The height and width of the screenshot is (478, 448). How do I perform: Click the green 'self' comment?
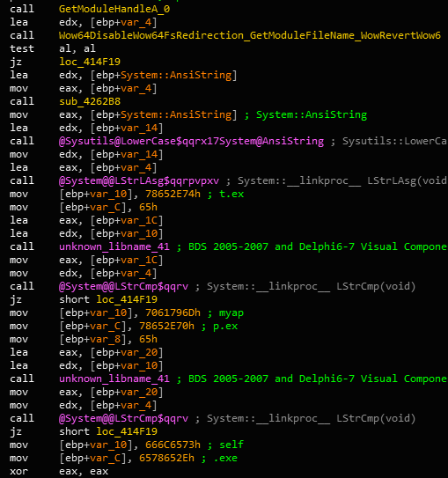click(x=231, y=445)
